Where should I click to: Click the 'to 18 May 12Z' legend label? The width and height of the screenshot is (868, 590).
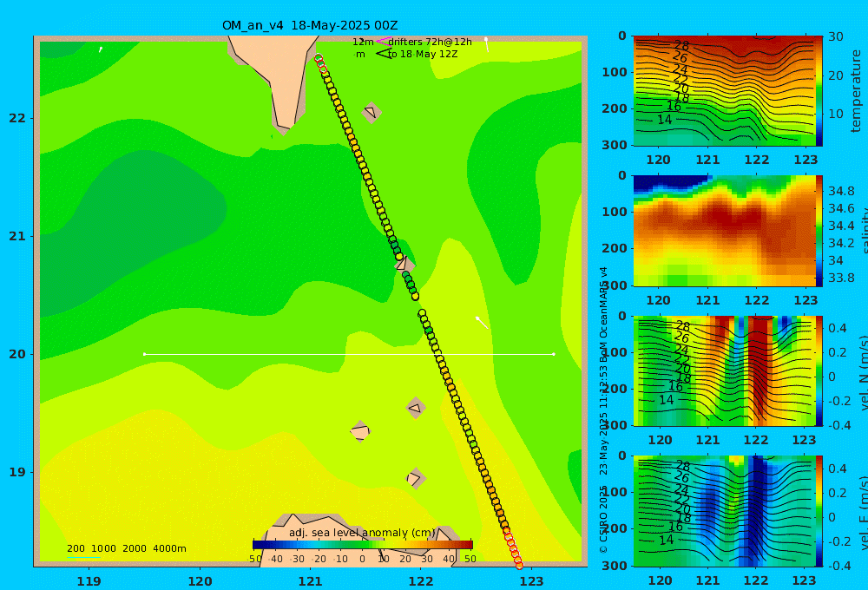click(x=423, y=55)
